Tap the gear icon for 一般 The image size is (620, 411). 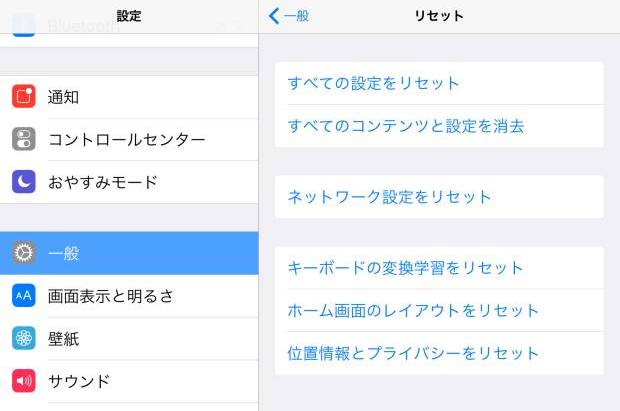coord(24,252)
